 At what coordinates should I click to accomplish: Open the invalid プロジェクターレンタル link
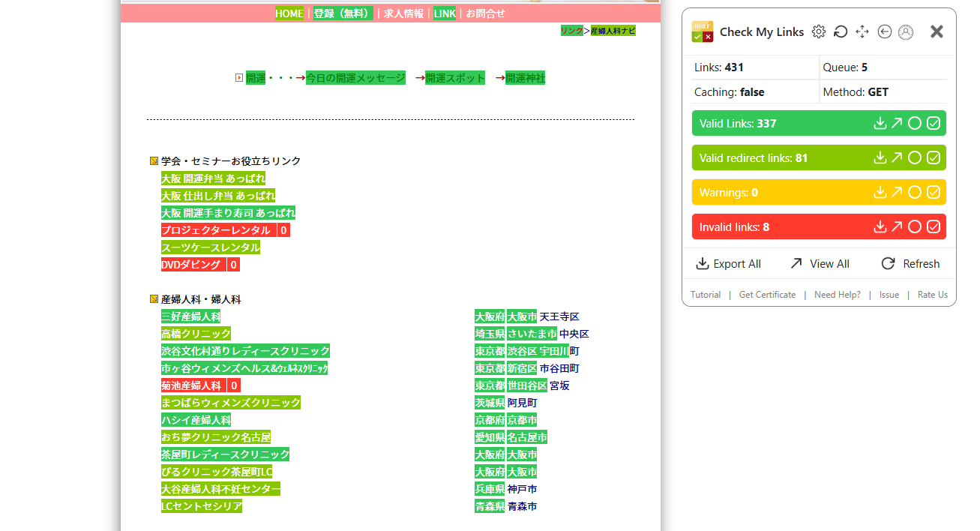click(216, 230)
